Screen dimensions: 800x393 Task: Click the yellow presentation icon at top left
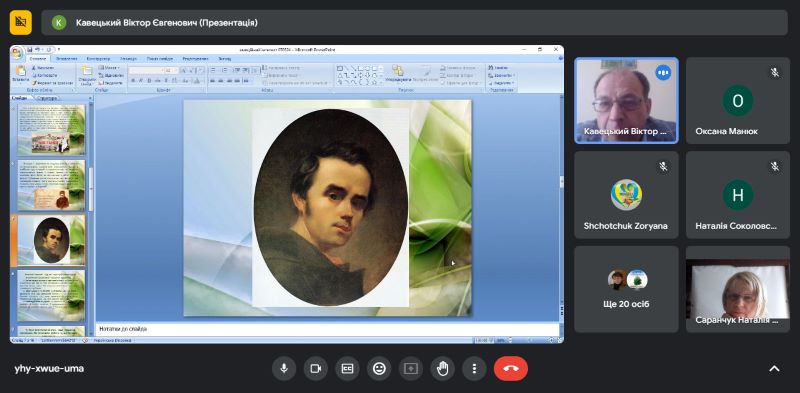click(21, 22)
